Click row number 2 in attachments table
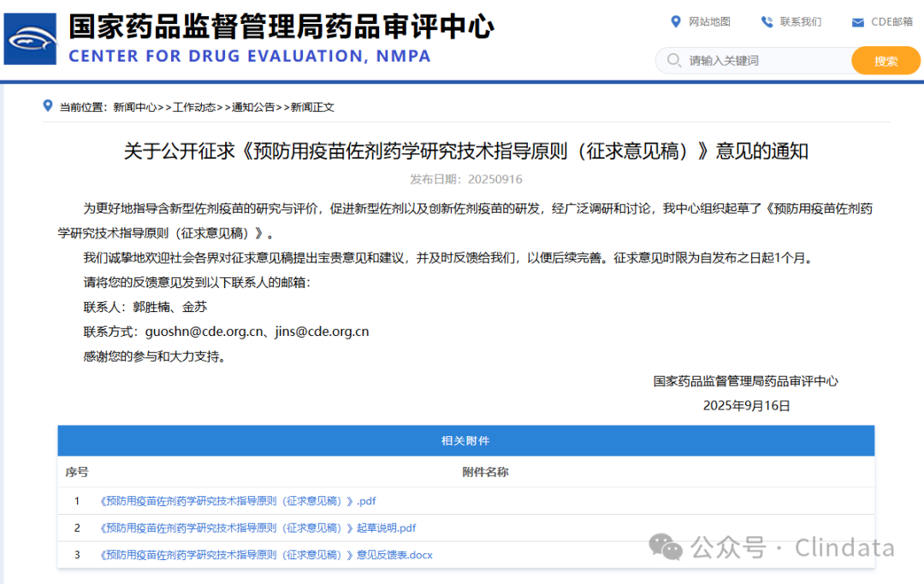This screenshot has width=924, height=584. pos(77,528)
